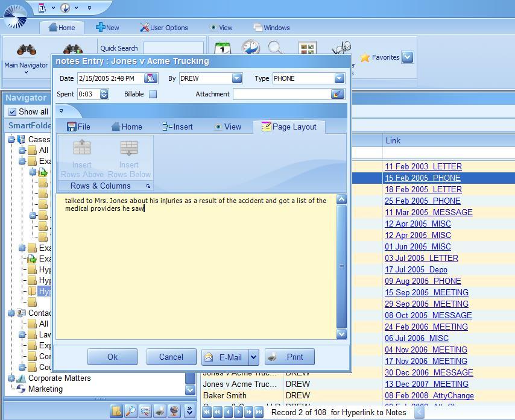515x420 pixels.
Task: Go to next record arrow
Action: tap(238, 412)
